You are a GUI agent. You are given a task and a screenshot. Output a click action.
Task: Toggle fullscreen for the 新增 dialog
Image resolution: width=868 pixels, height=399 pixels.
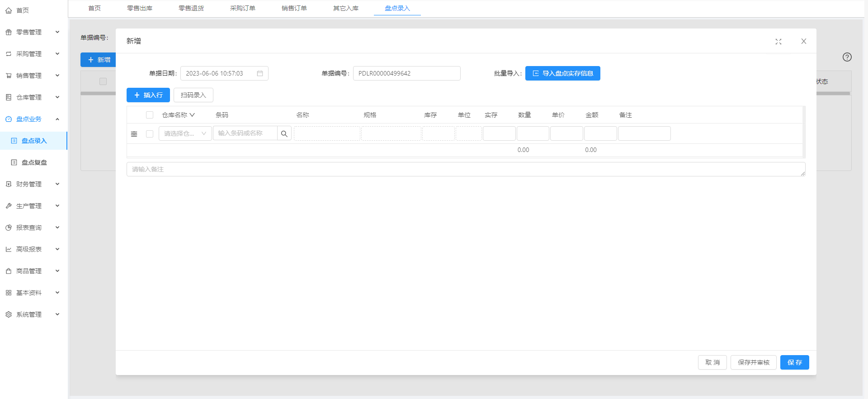[778, 42]
